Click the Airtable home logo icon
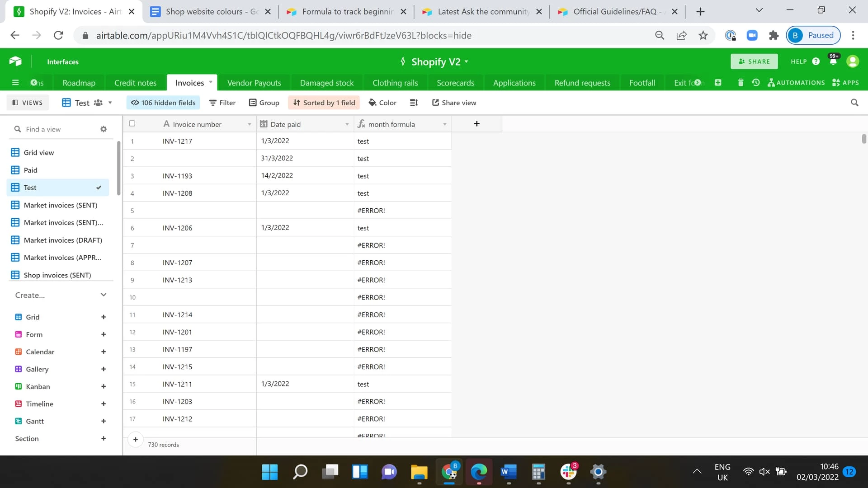868x488 pixels. 15,61
